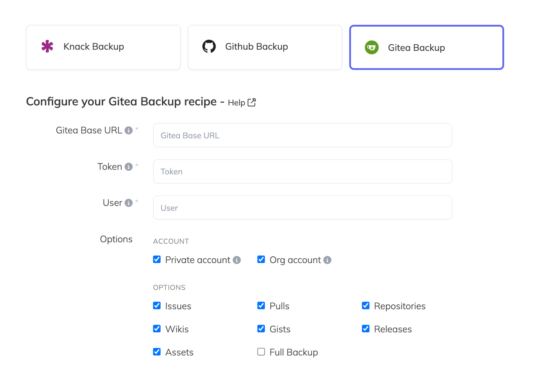Untick the Releases checkbox
The height and width of the screenshot is (392, 533).
point(366,328)
